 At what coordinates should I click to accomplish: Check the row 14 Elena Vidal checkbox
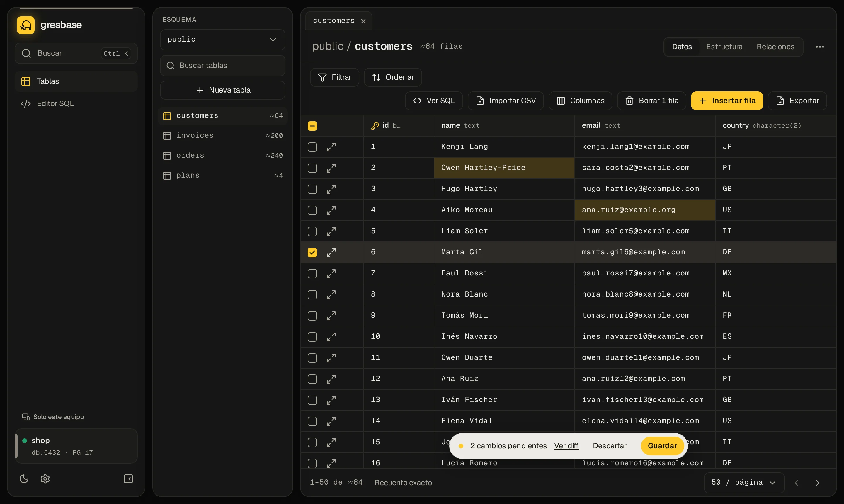[x=312, y=421]
